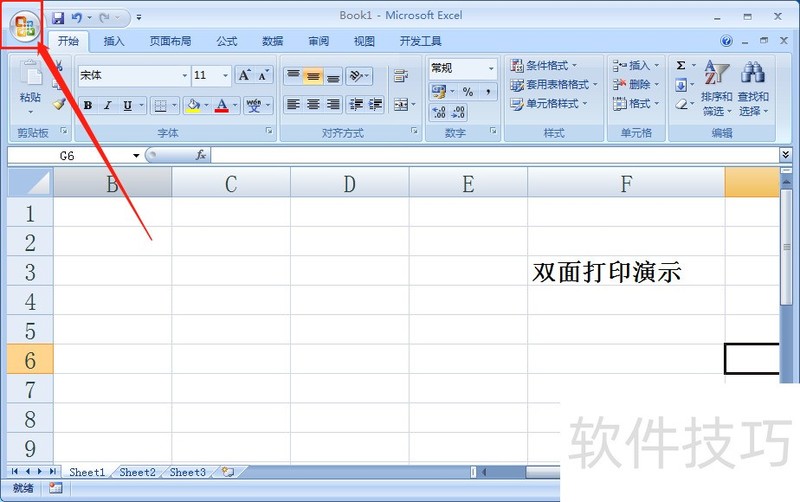
Task: Click the Name Box showing G6
Action: 74,156
